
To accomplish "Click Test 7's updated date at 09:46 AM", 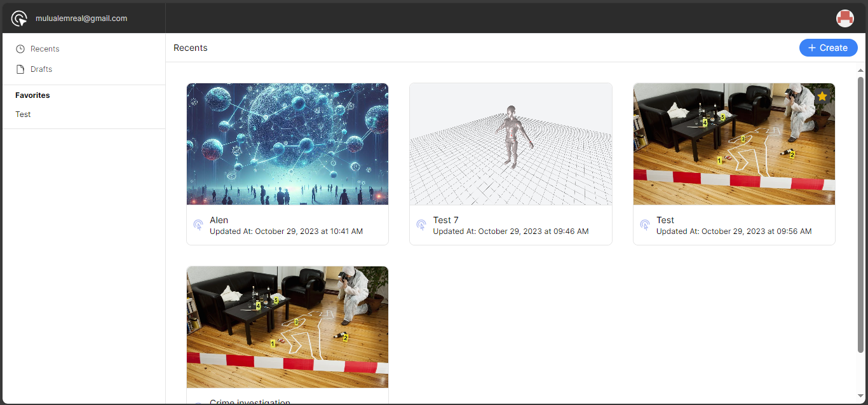I will (511, 231).
